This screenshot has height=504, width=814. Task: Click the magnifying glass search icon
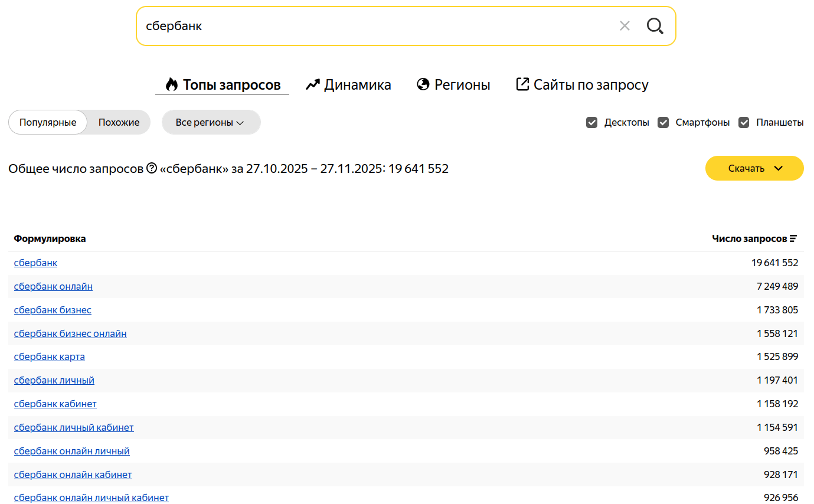[x=655, y=26]
